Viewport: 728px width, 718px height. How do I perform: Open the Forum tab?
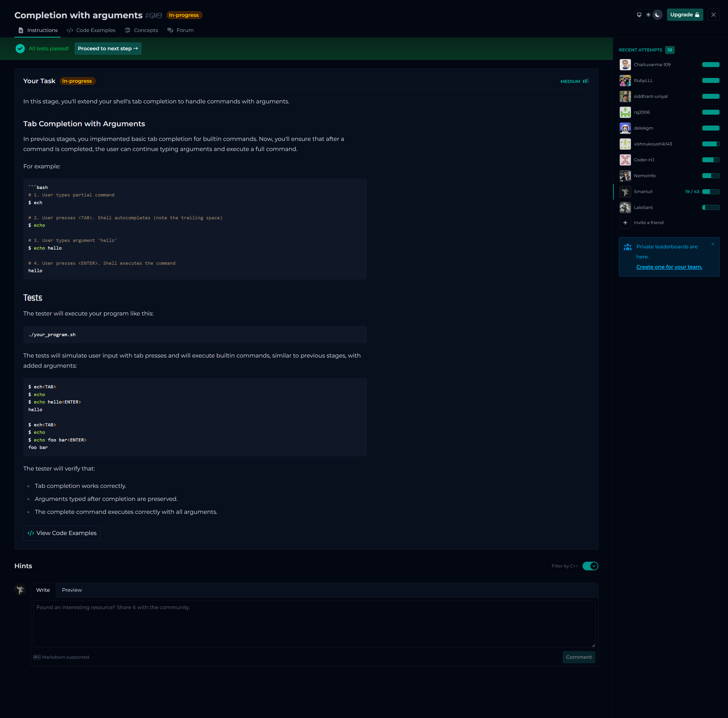tap(181, 30)
